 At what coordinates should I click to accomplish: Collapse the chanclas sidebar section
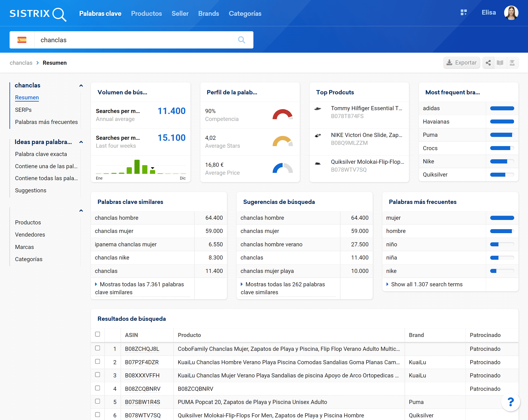coord(81,86)
